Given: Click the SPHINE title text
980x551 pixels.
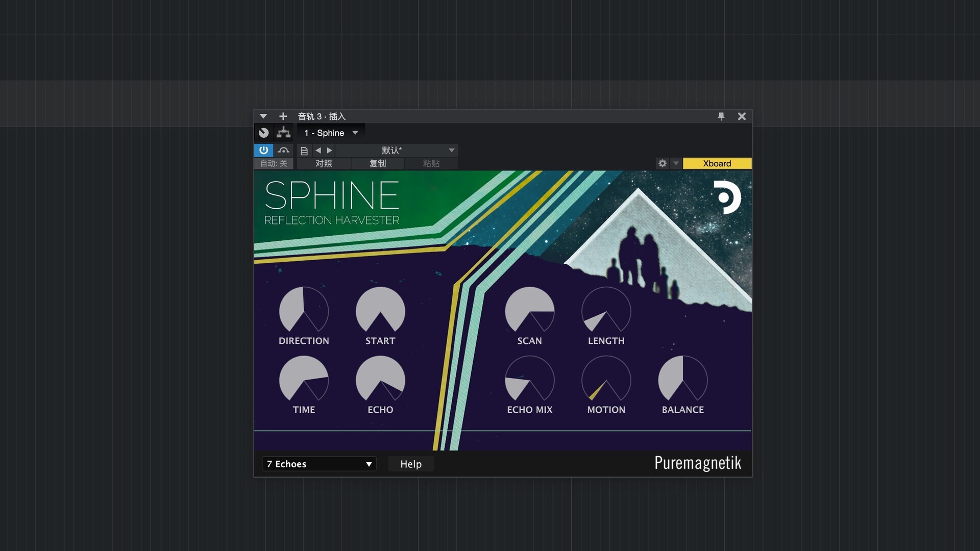Looking at the screenshot, I should click(332, 195).
